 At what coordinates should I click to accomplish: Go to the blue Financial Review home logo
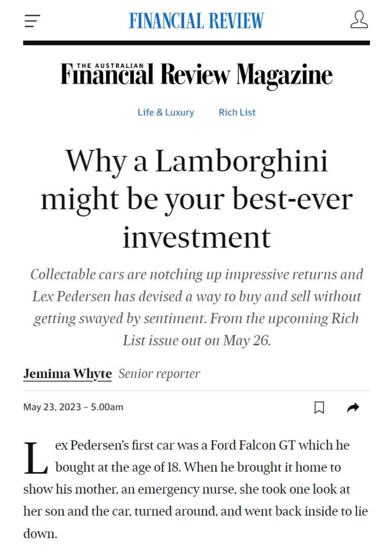pos(196,21)
